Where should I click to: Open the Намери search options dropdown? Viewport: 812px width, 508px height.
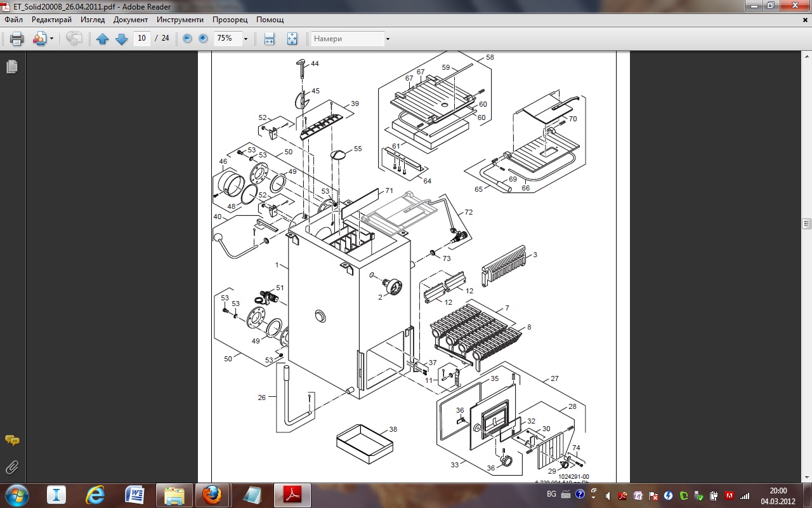(388, 39)
